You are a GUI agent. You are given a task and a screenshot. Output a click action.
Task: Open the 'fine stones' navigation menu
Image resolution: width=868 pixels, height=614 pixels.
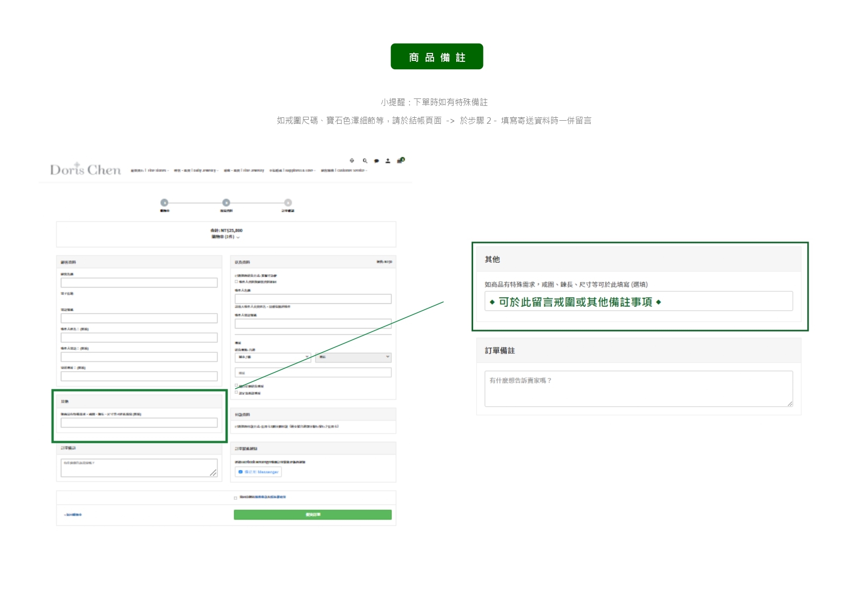pos(149,170)
